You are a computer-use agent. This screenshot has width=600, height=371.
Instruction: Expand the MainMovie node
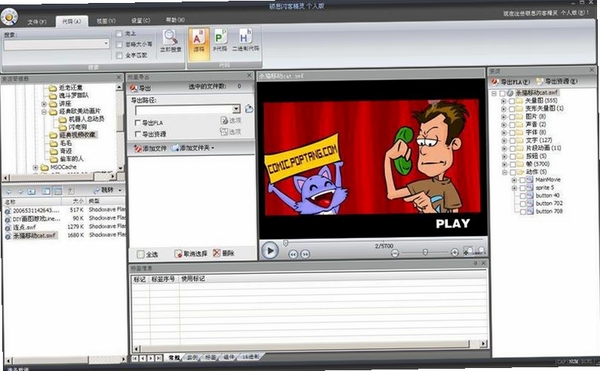tap(514, 180)
